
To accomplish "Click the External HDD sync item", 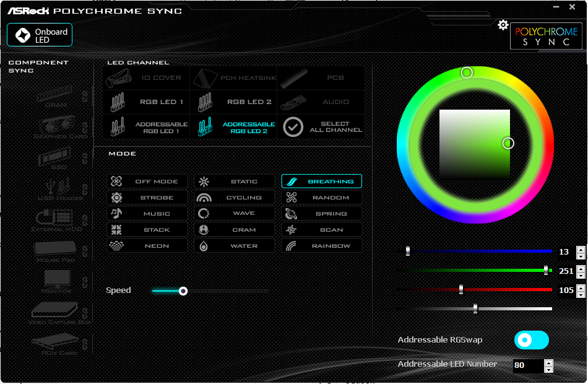I will pos(56,220).
